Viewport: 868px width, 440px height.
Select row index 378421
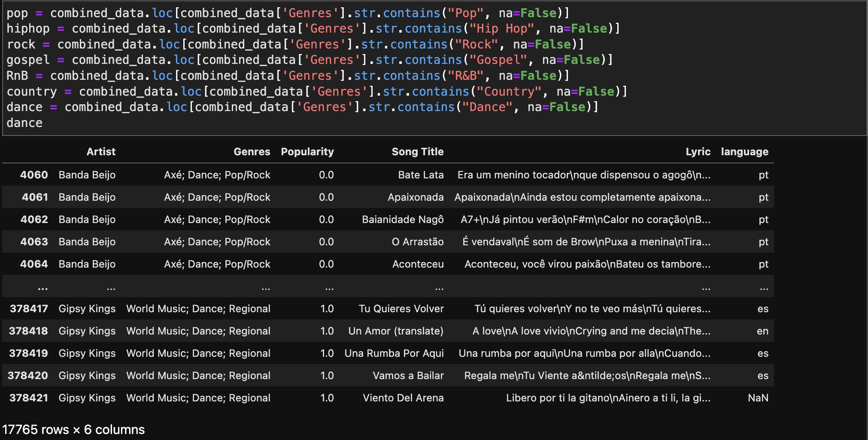pyautogui.click(x=28, y=398)
